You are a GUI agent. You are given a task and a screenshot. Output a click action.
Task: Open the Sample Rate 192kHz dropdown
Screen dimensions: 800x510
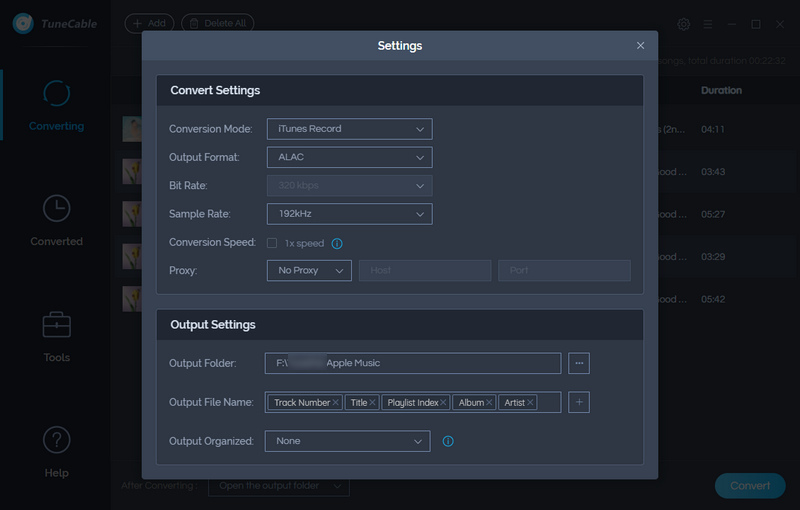[x=349, y=214]
